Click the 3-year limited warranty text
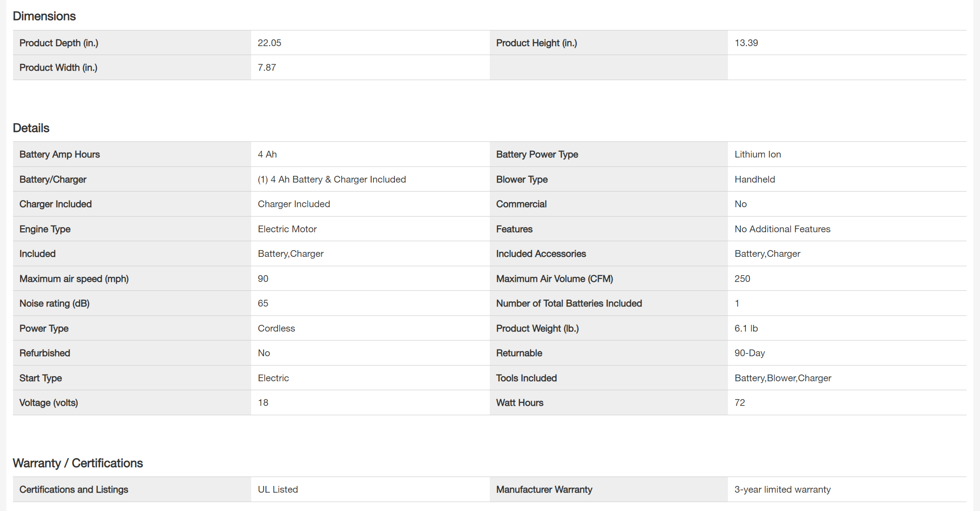This screenshot has height=511, width=980. click(782, 490)
